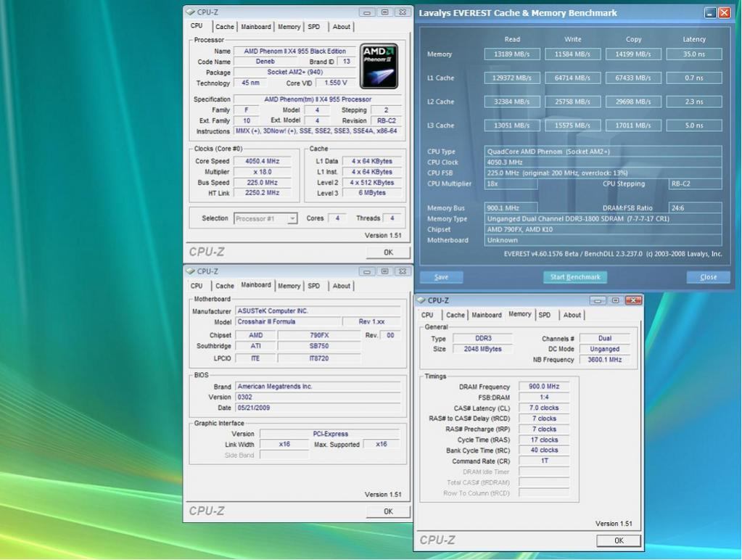This screenshot has height=560, width=742.
Task: Close the Lavalys EVEREST benchmark window
Action: [x=724, y=13]
